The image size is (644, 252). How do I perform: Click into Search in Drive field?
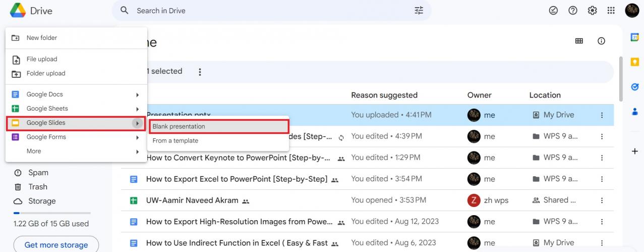pos(272,11)
